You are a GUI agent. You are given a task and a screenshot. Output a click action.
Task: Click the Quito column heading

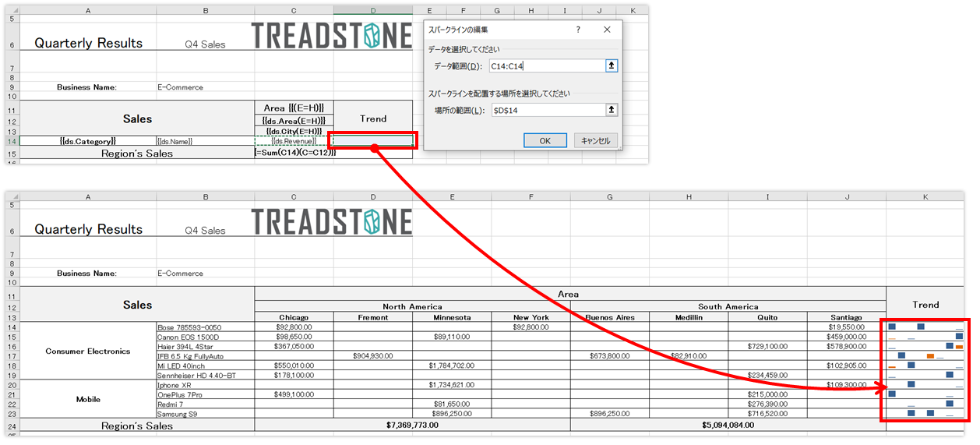(x=767, y=317)
